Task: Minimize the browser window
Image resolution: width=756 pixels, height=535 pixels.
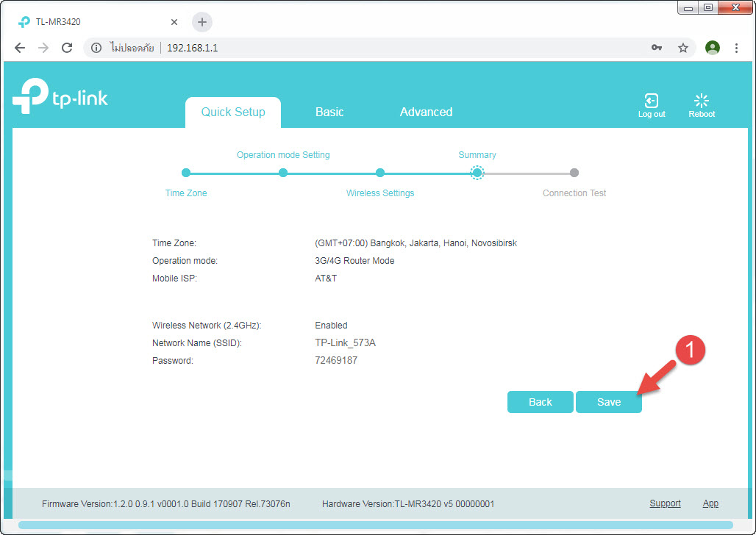Action: 688,7
